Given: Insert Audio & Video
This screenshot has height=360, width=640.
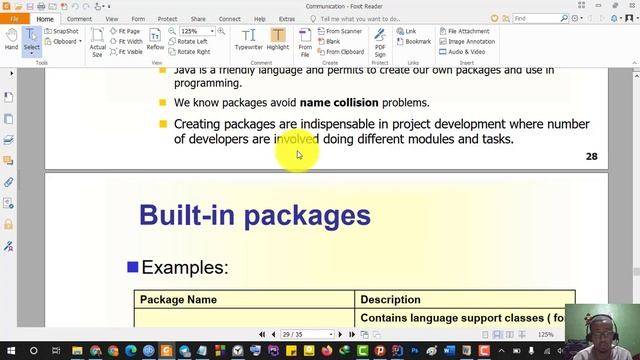Looking at the screenshot, I should pyautogui.click(x=462, y=52).
